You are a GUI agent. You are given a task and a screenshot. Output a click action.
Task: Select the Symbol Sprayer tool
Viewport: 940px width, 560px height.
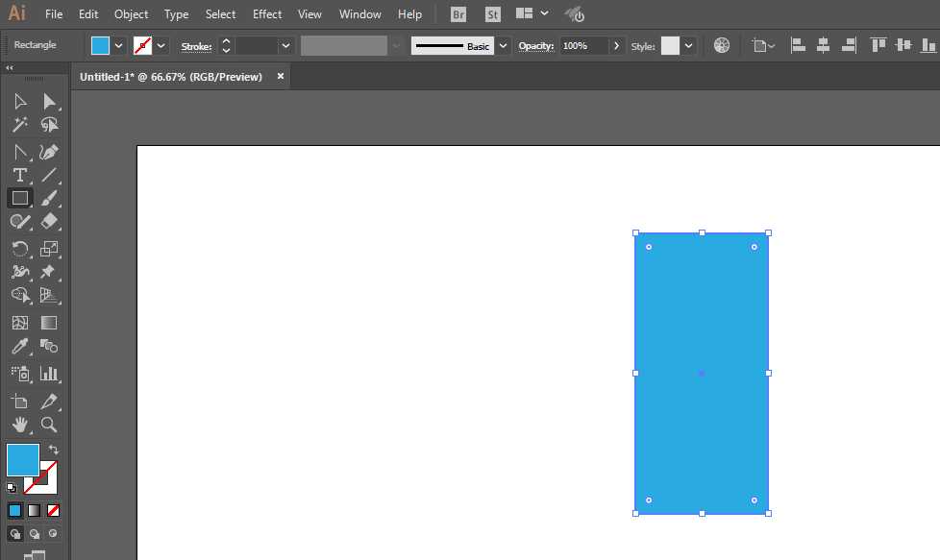(x=20, y=374)
